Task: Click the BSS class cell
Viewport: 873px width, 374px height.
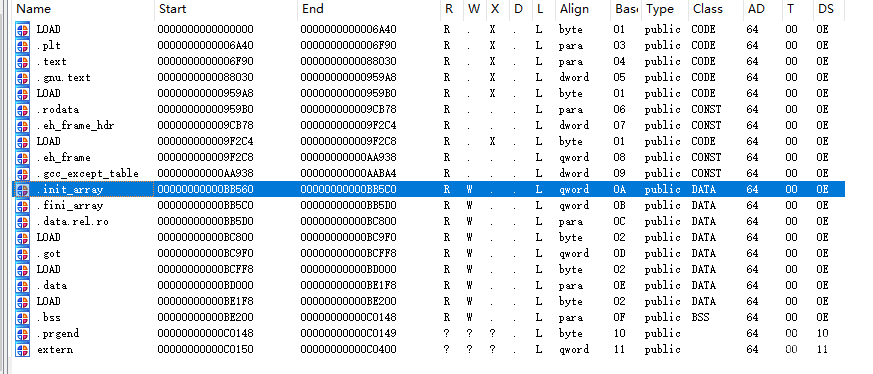Action: [700, 318]
